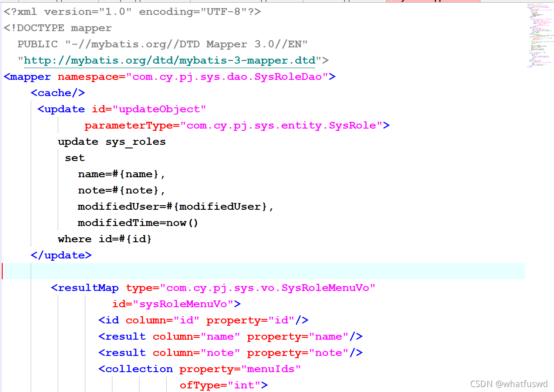Click the result column="name" value
Image resolution: width=554 pixels, height=392 pixels.
click(x=220, y=337)
